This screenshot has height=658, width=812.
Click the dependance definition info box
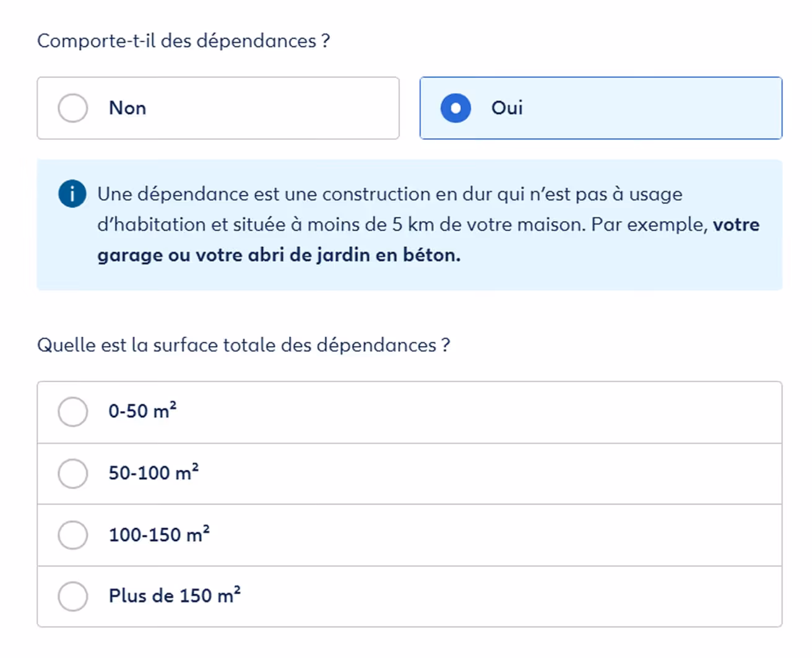(x=411, y=225)
